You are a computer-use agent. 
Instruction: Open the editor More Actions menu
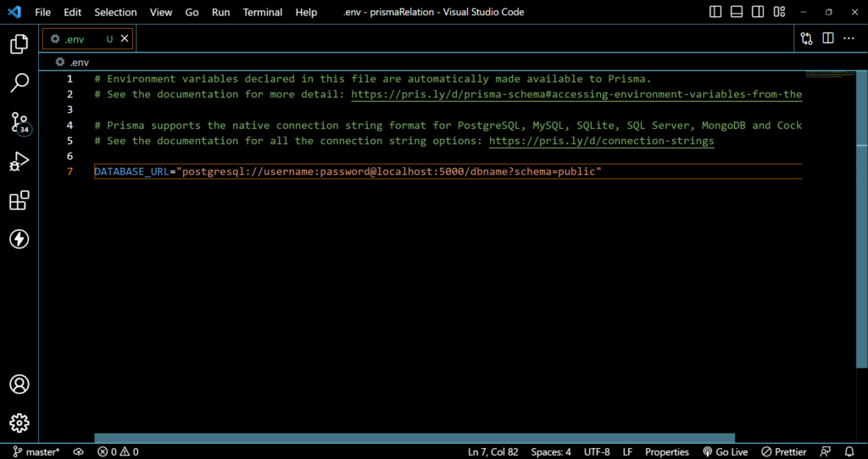849,38
